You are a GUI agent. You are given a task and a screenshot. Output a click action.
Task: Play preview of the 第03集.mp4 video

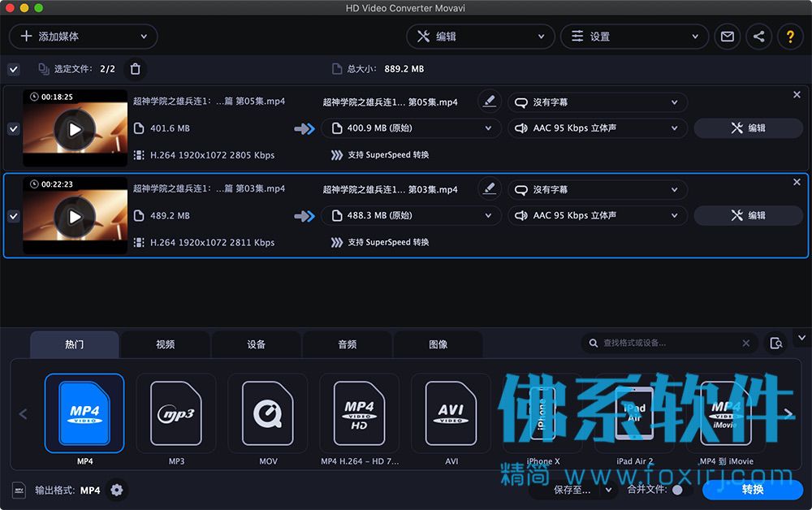click(x=75, y=217)
